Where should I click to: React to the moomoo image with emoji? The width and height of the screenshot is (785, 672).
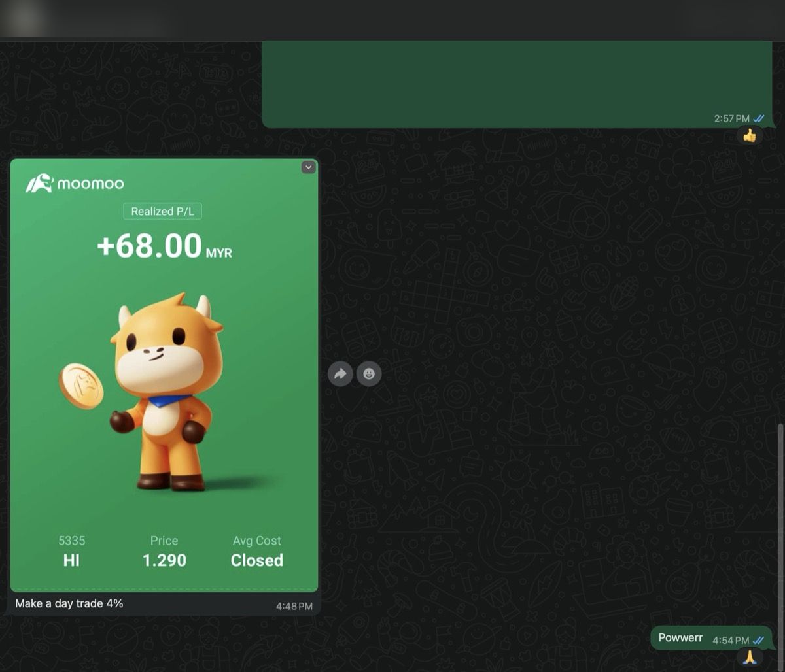tap(369, 374)
